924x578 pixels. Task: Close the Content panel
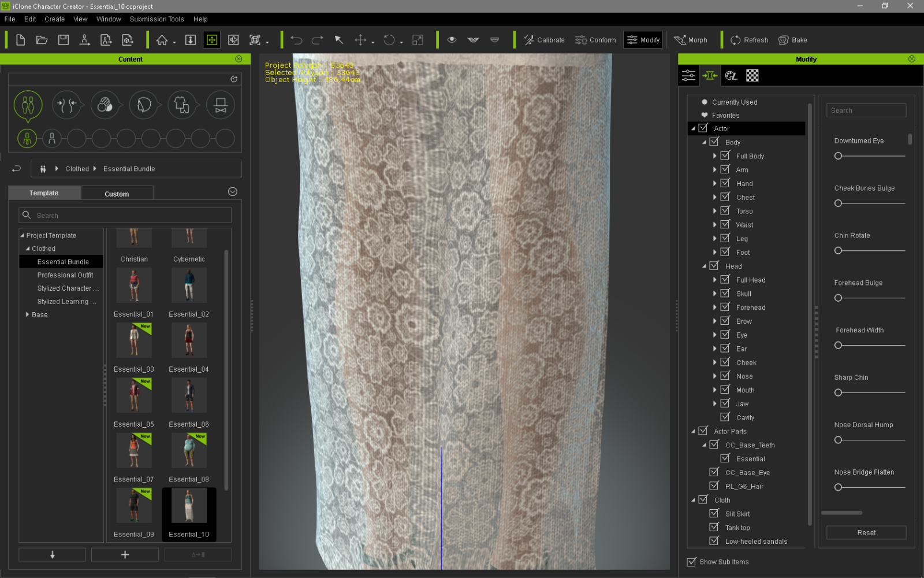point(239,59)
